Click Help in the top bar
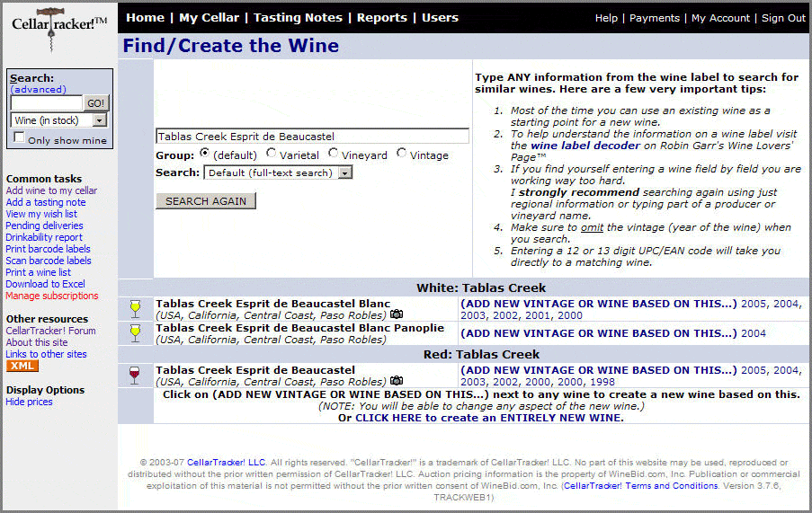Screen dimensions: 812x513 pyautogui.click(x=606, y=18)
